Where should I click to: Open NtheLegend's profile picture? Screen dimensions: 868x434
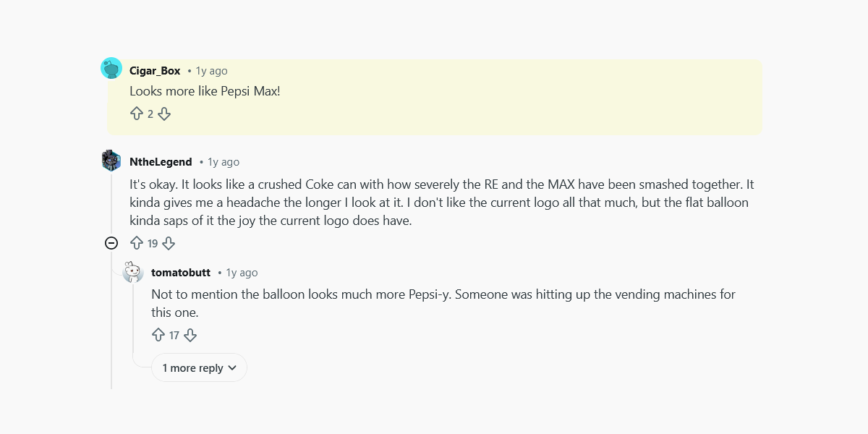[111, 160]
